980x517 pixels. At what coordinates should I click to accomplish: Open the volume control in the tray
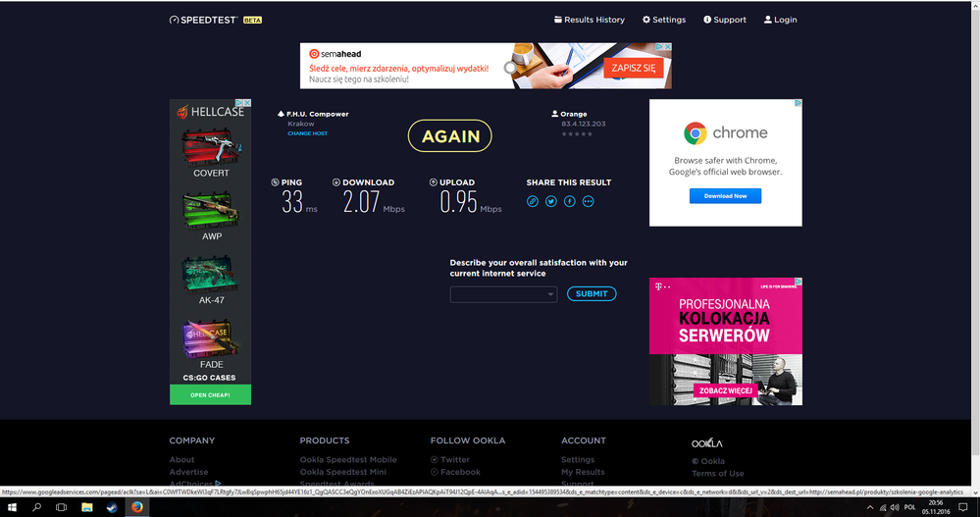(x=895, y=507)
